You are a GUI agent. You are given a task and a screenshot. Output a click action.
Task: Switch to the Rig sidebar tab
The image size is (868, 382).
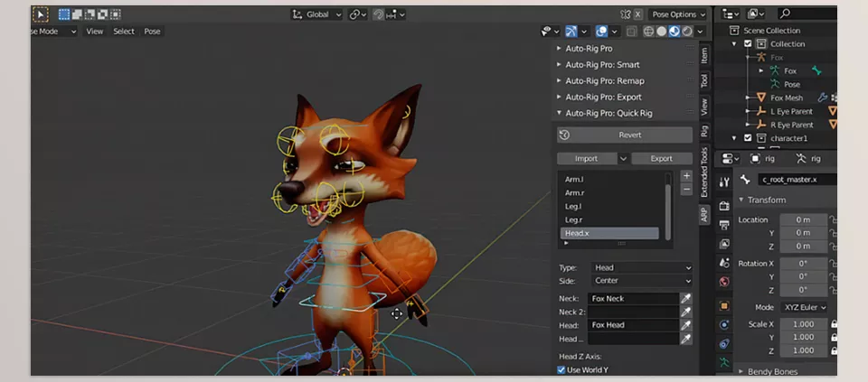pos(704,131)
